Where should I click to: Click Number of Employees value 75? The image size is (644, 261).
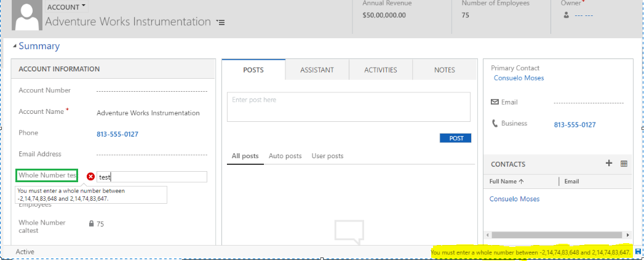[466, 15]
